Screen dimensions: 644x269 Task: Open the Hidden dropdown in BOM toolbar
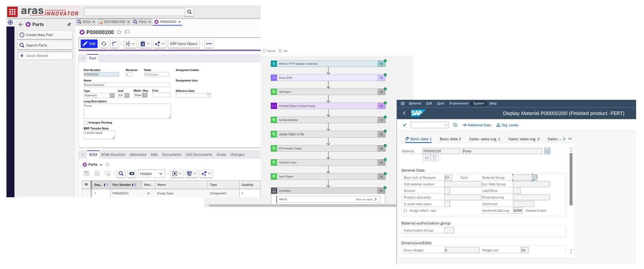click(152, 173)
